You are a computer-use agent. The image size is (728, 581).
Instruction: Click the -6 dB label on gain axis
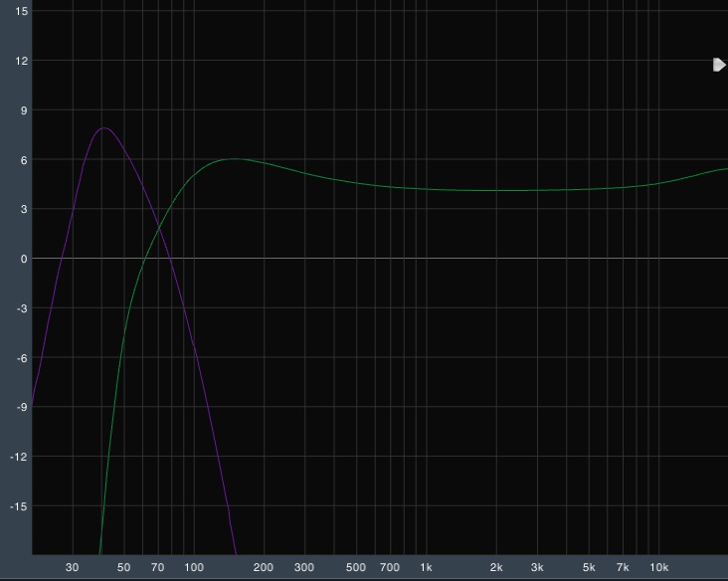22,358
